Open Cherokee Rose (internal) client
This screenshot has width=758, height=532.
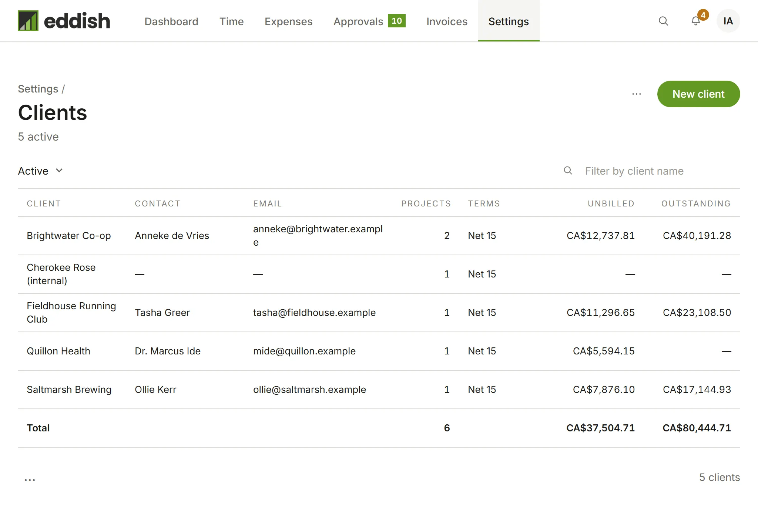pos(61,274)
